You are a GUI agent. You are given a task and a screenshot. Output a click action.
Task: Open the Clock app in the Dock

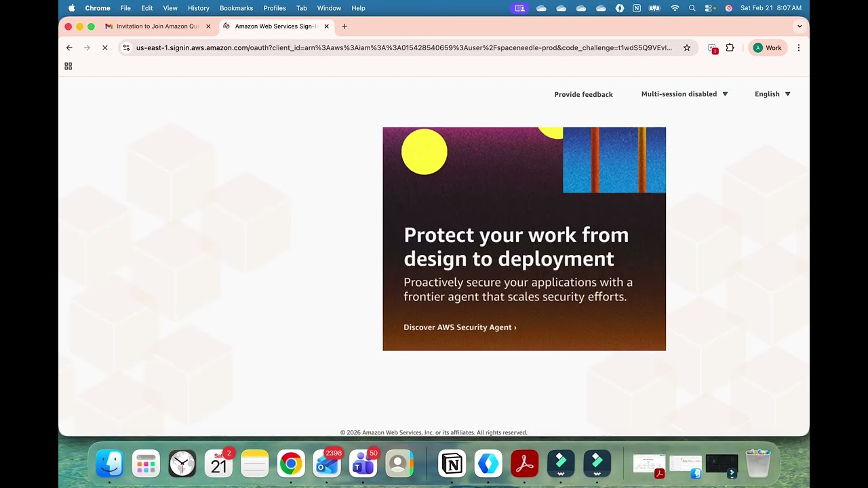pos(182,464)
